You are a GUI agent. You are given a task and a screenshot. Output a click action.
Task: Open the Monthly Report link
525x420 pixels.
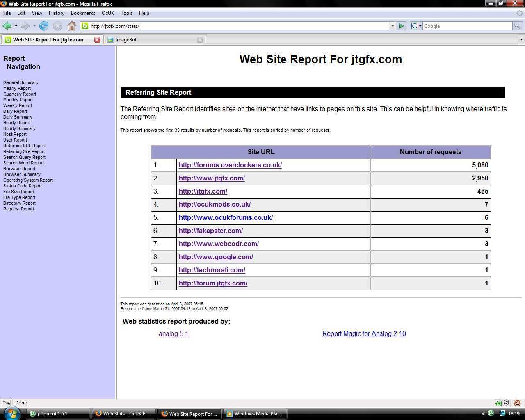18,100
